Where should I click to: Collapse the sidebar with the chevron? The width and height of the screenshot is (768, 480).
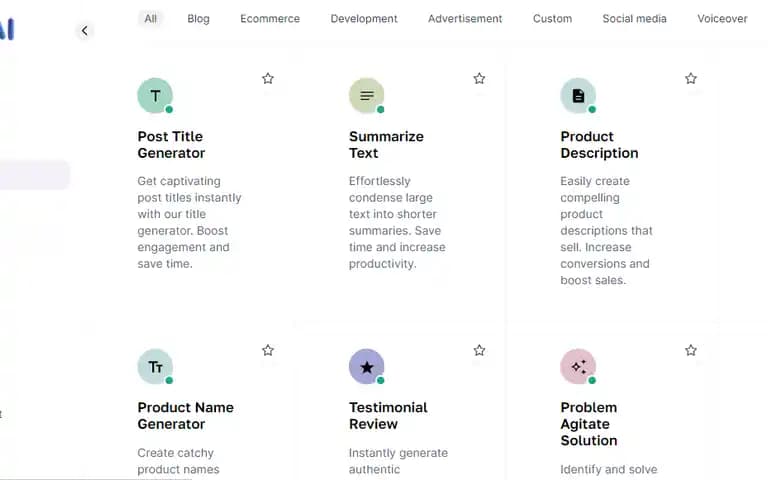click(85, 31)
